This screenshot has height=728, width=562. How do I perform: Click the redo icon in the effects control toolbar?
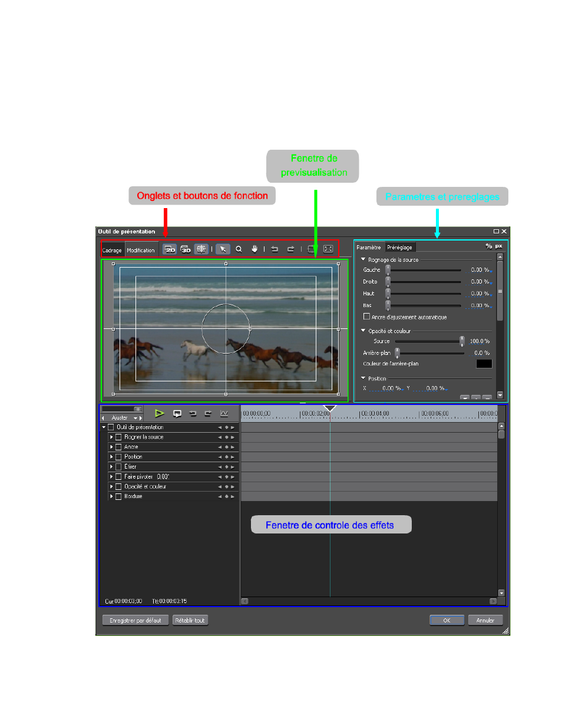pos(208,413)
